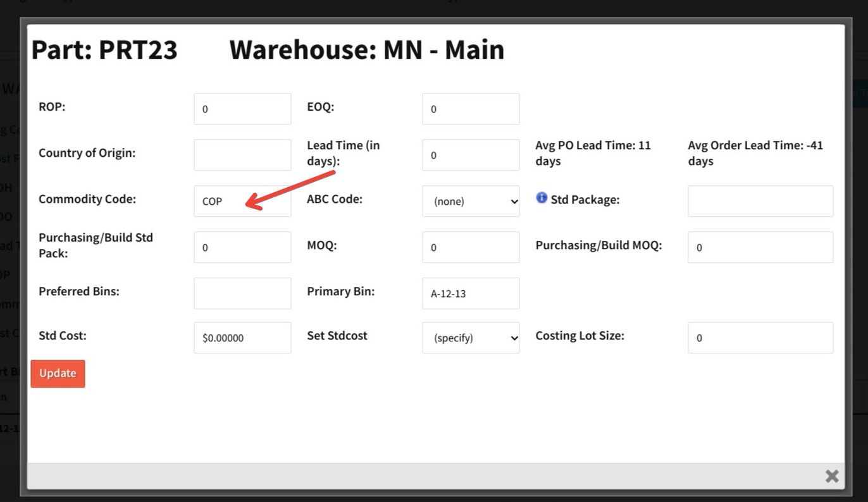Screen dimensions: 868x502
Task: Expand the Set Stdcost dropdown
Action: click(x=471, y=338)
